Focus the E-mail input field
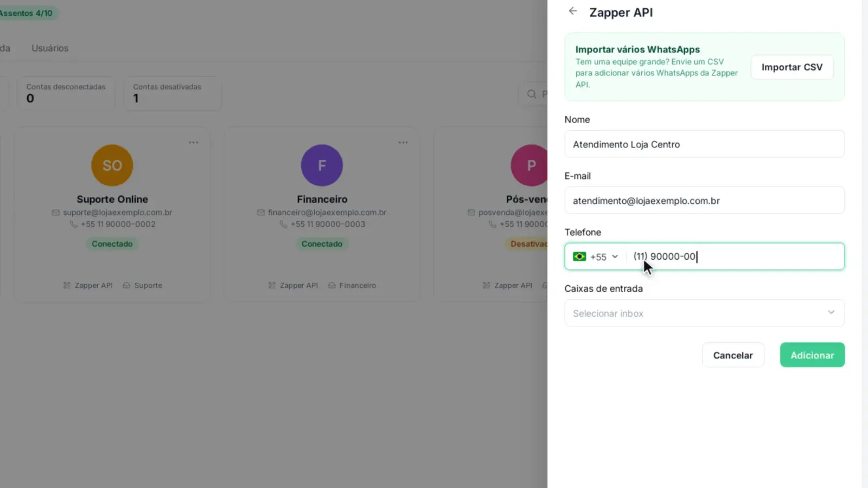Viewport: 868px width, 488px height. [x=704, y=201]
